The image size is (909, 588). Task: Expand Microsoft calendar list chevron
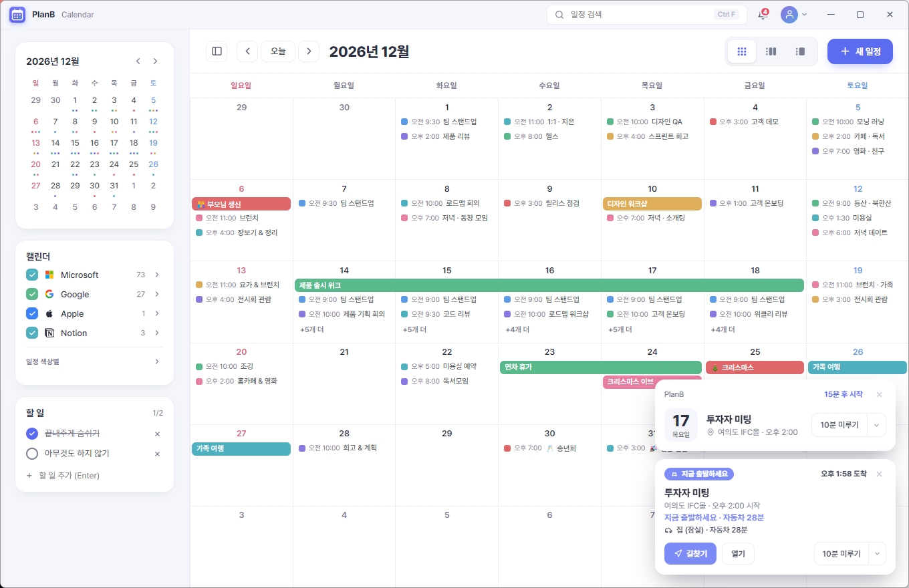pos(157,275)
